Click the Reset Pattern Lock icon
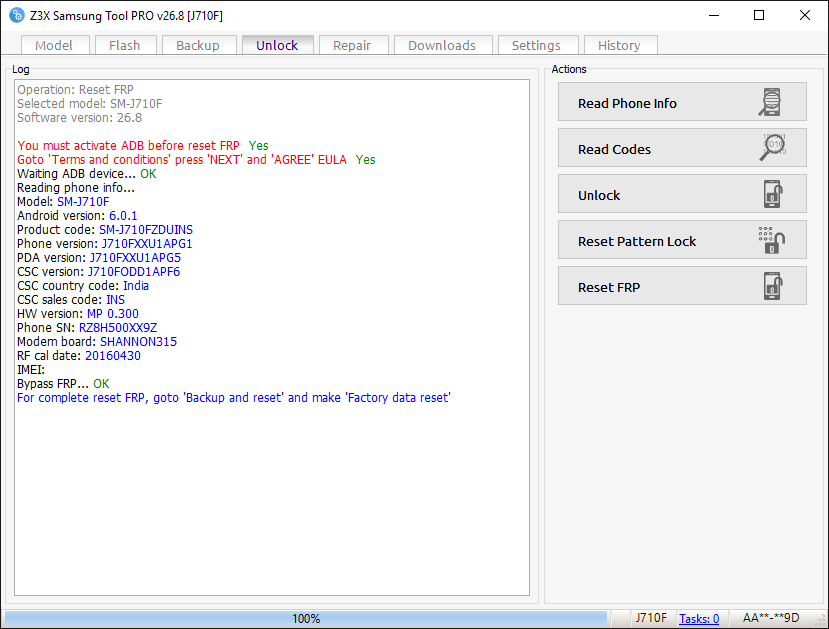Viewport: 829px width, 629px height. tap(772, 240)
